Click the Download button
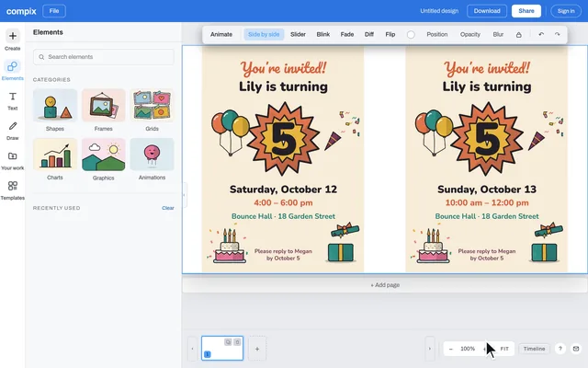588x368 pixels. tap(487, 11)
